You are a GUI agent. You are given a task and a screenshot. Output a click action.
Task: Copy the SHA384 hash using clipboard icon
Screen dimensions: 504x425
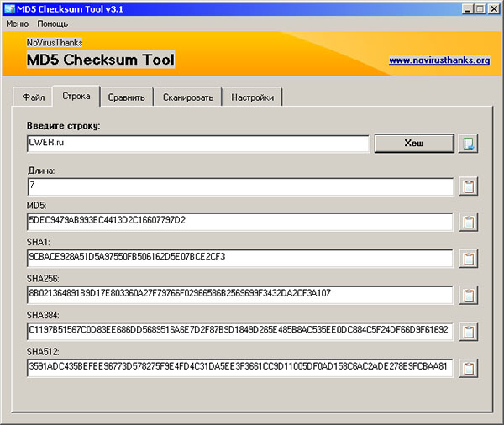[469, 331]
